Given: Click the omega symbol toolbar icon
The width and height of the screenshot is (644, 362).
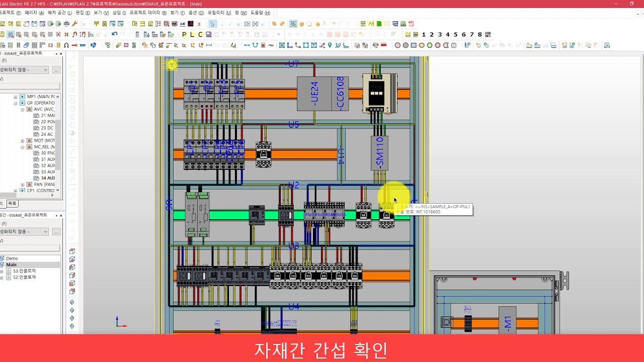Looking at the screenshot, I should pos(66,45).
